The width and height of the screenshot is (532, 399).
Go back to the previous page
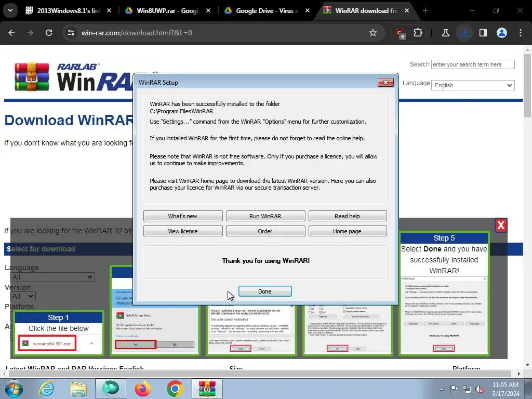tap(11, 33)
